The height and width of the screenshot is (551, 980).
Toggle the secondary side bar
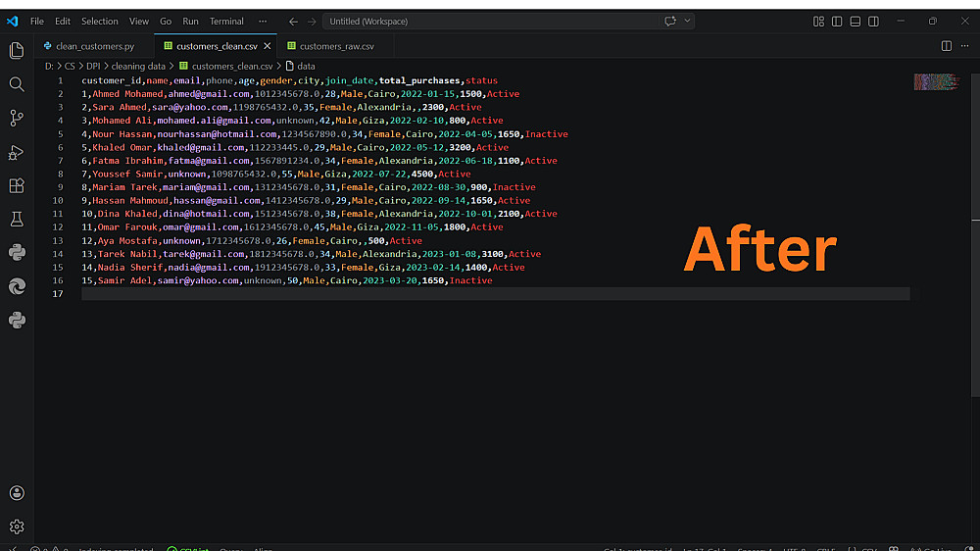873,22
